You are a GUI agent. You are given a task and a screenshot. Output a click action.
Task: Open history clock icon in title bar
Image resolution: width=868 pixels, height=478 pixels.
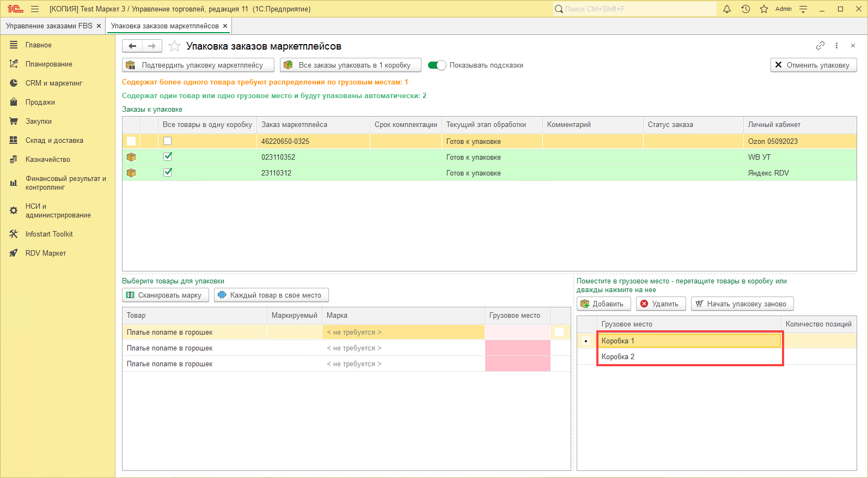click(745, 9)
